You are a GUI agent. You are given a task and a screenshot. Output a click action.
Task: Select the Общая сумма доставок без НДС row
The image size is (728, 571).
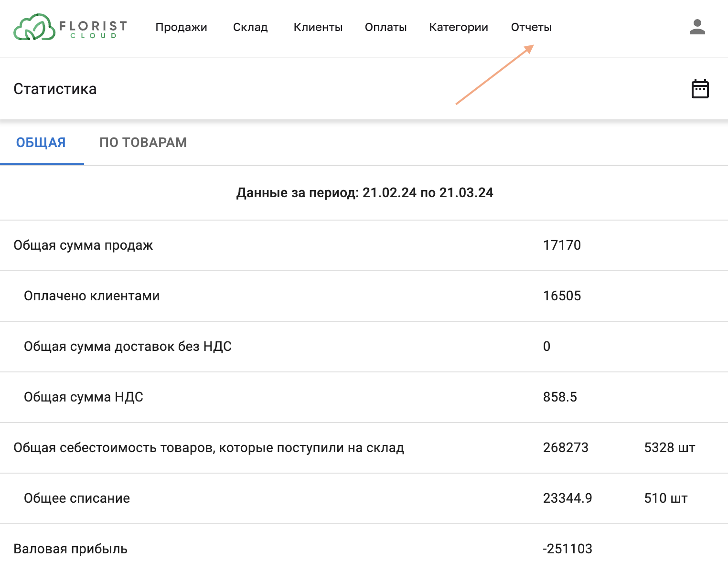coord(128,347)
